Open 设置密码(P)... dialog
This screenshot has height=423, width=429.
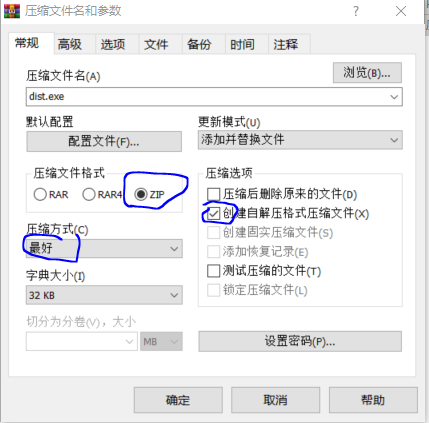pos(300,341)
